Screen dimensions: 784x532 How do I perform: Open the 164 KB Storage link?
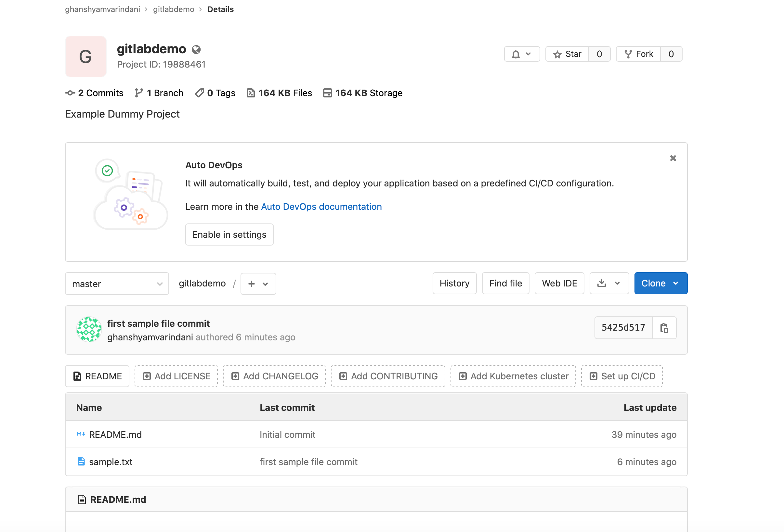click(x=363, y=93)
